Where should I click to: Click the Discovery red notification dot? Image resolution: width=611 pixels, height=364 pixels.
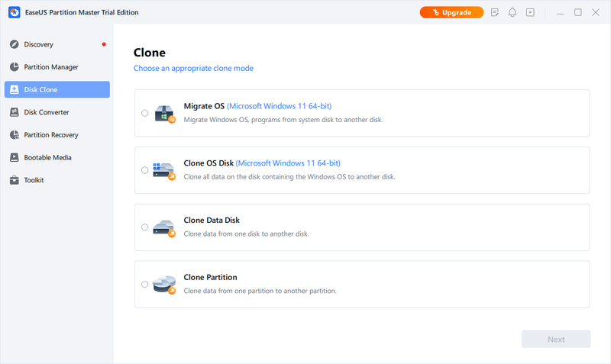104,44
